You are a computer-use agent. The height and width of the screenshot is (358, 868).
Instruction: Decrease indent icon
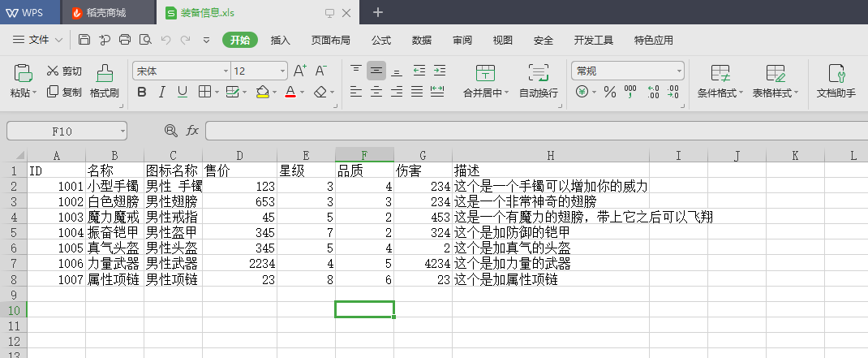419,71
